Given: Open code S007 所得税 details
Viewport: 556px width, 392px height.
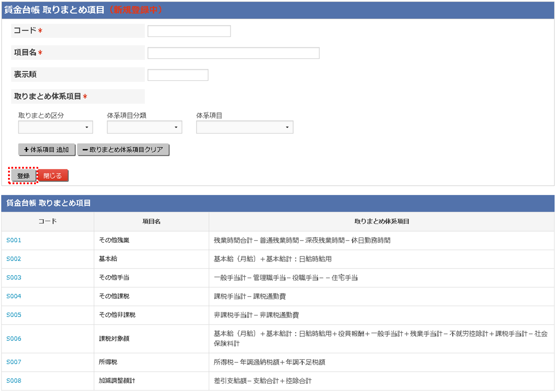Looking at the screenshot, I should [x=14, y=362].
